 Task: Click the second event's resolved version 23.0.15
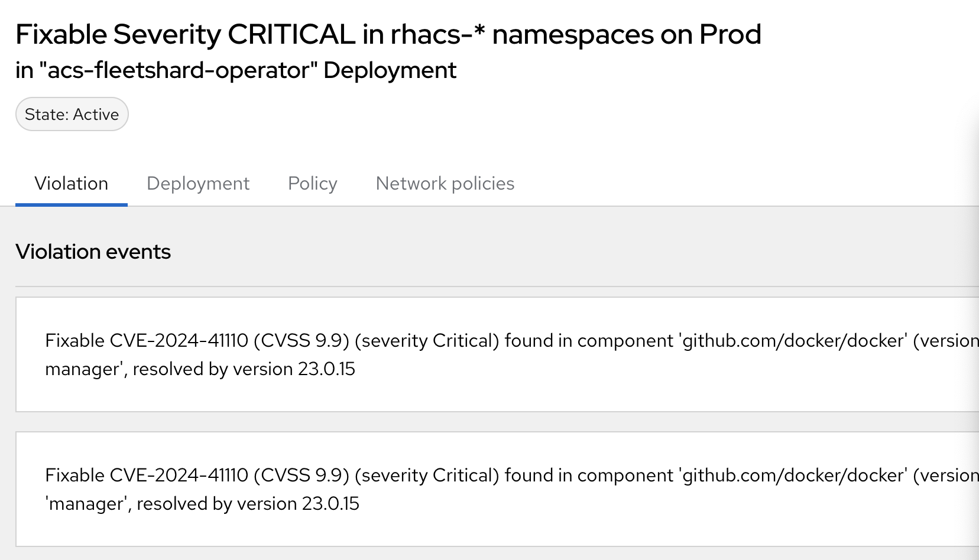pos(330,504)
